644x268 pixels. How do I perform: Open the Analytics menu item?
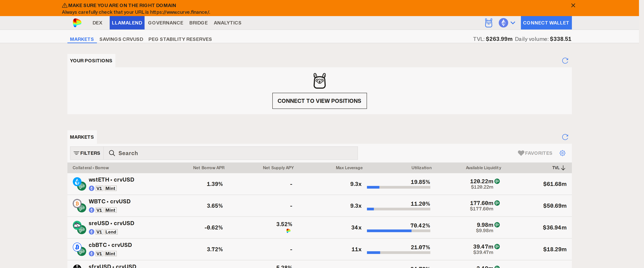[x=228, y=23]
